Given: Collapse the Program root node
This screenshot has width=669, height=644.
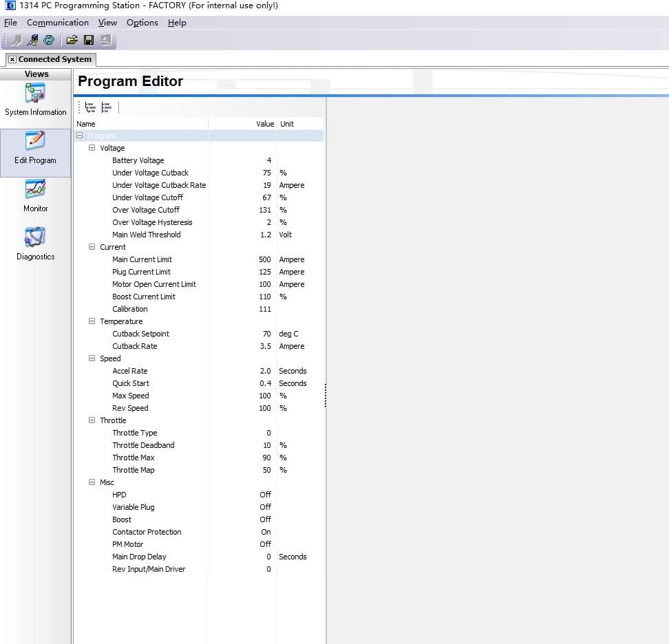Looking at the screenshot, I should click(79, 135).
